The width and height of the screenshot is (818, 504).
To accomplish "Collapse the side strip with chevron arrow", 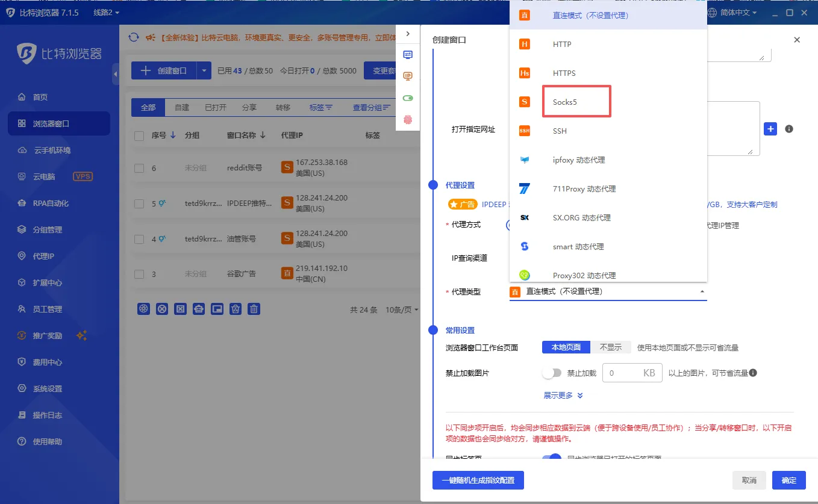I will click(x=408, y=34).
